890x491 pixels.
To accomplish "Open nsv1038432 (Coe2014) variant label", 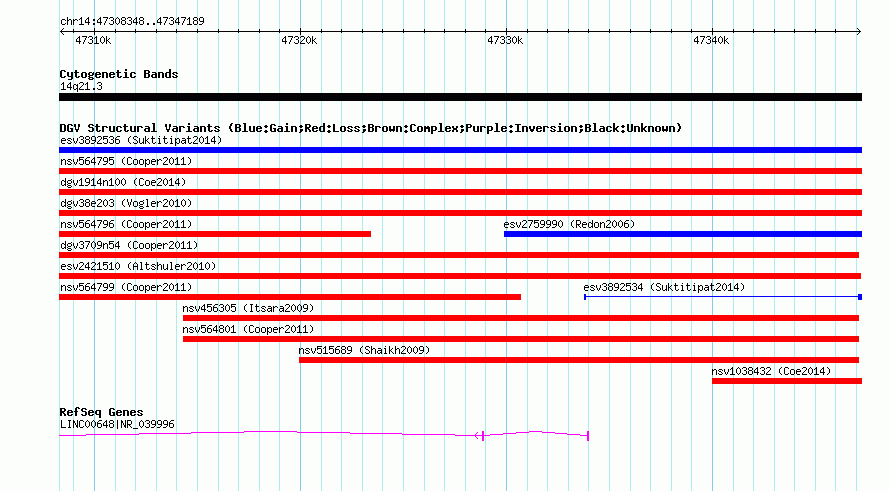I will tap(771, 371).
